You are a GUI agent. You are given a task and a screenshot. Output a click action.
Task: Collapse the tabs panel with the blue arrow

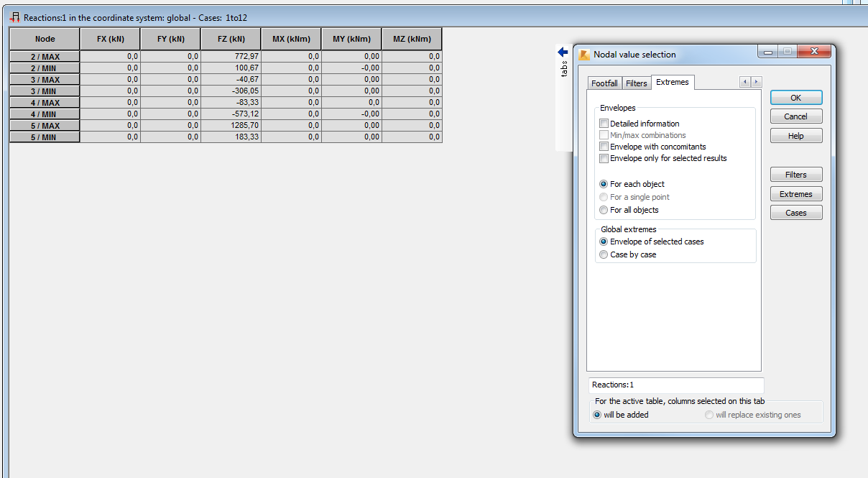click(562, 51)
